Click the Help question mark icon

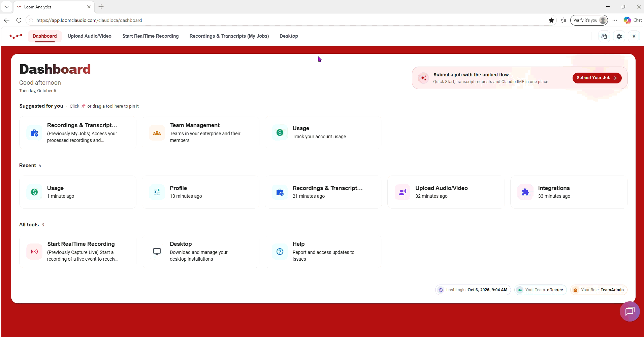click(280, 252)
